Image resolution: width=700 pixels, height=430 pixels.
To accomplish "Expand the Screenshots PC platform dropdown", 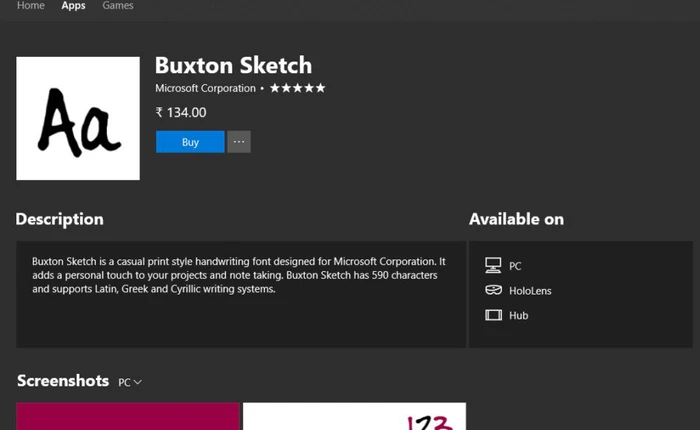I will pos(130,382).
